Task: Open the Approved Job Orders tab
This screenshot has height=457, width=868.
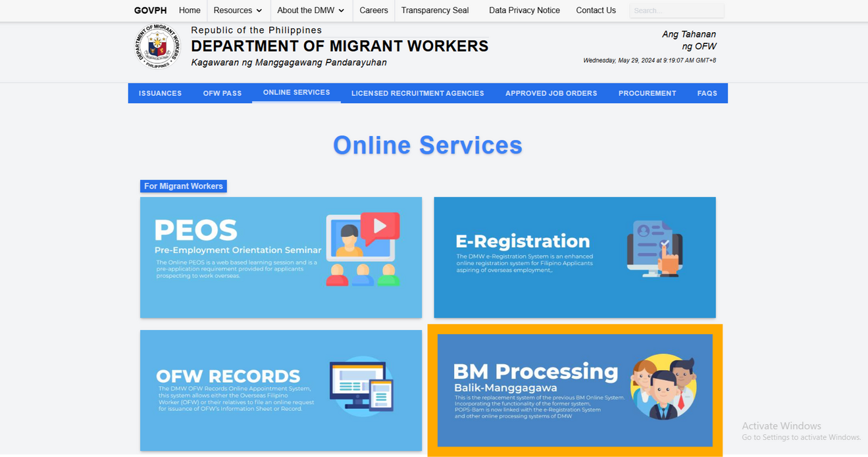Action: (x=551, y=93)
